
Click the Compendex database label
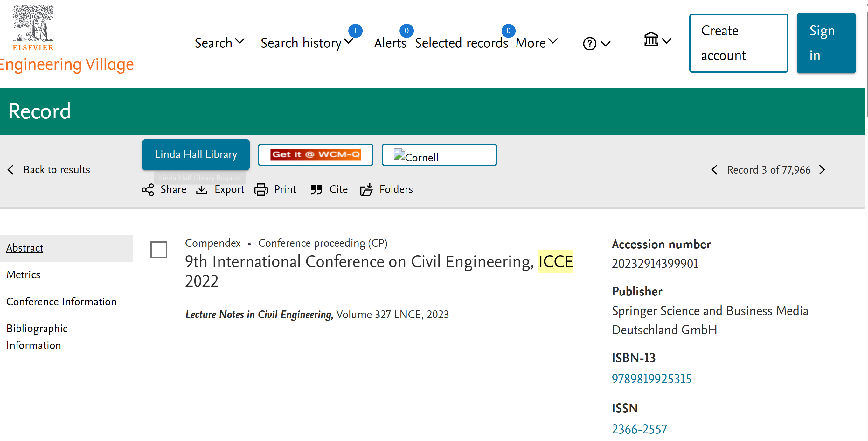point(212,243)
